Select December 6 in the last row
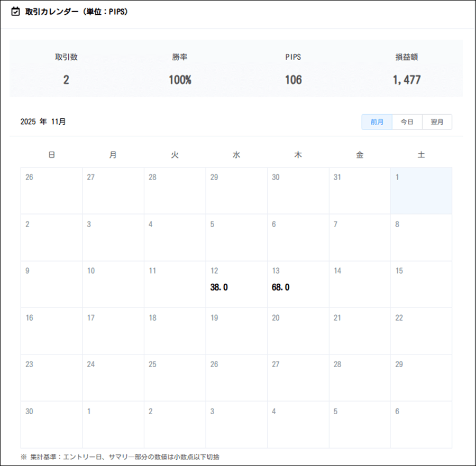The width and height of the screenshot is (476, 466). point(421,424)
